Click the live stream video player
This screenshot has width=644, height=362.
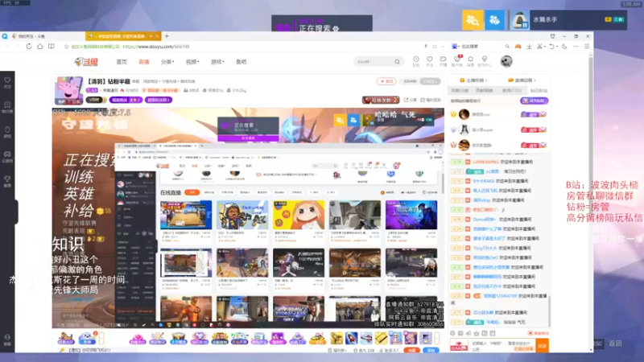(248, 218)
